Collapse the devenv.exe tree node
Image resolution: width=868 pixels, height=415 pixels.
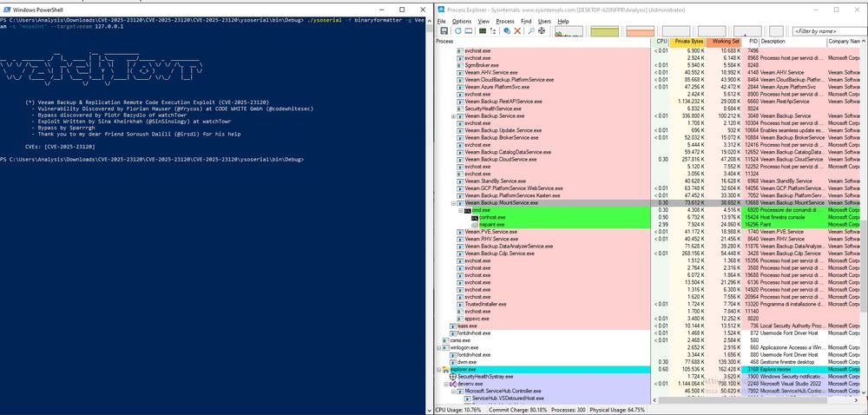tap(447, 384)
